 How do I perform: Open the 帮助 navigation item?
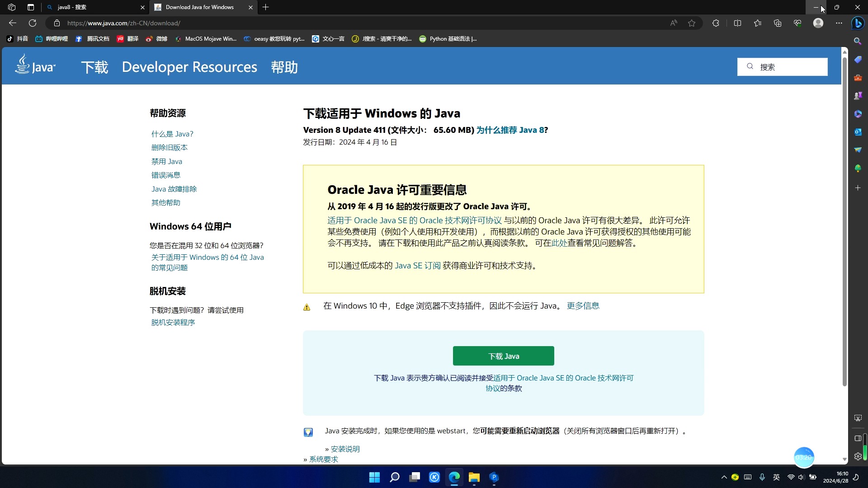click(x=284, y=67)
